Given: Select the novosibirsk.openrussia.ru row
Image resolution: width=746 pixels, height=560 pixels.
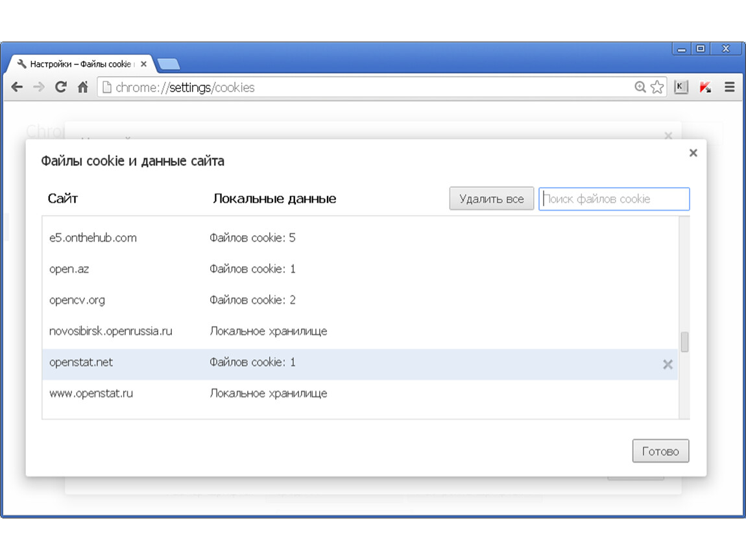Looking at the screenshot, I should point(360,331).
